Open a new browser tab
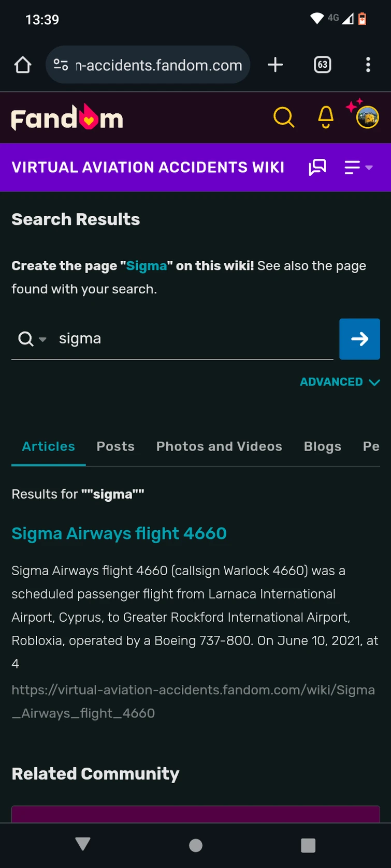391x868 pixels. click(275, 65)
